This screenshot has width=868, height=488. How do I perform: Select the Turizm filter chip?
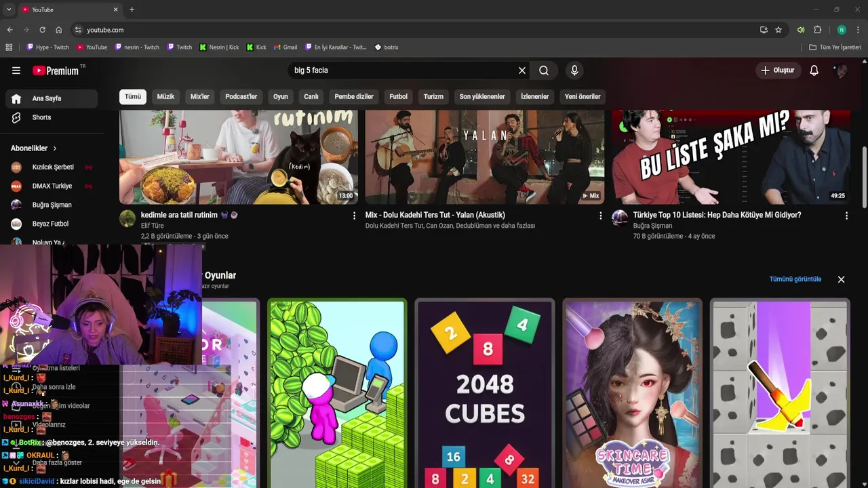pyautogui.click(x=433, y=96)
